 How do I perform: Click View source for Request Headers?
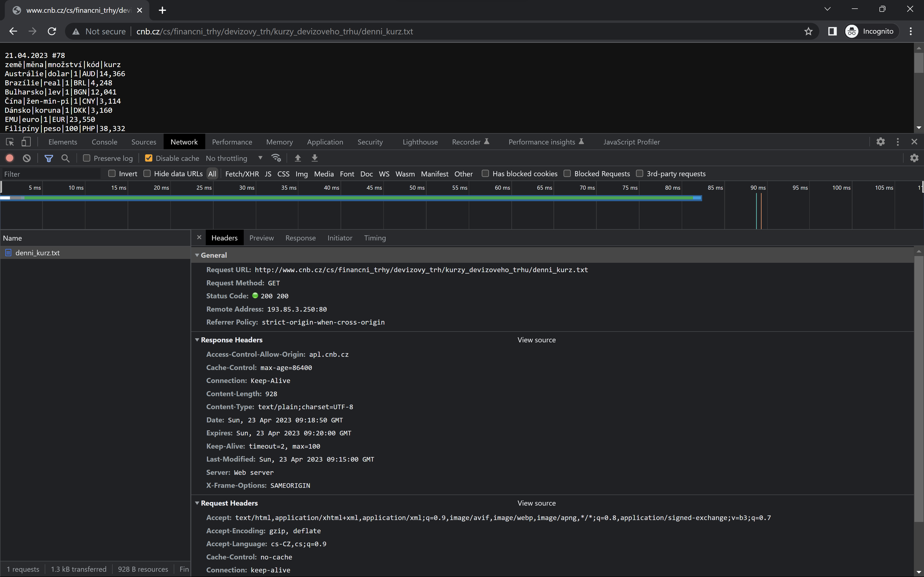pyautogui.click(x=536, y=503)
